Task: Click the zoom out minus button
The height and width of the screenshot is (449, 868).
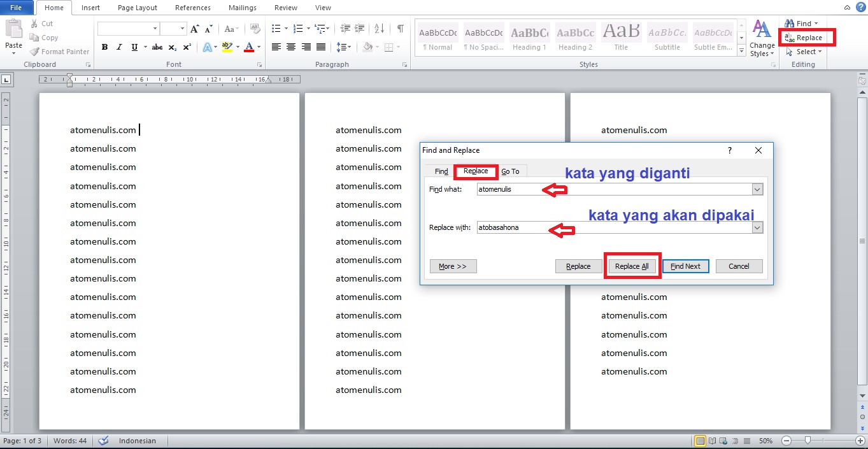Action: [x=786, y=441]
